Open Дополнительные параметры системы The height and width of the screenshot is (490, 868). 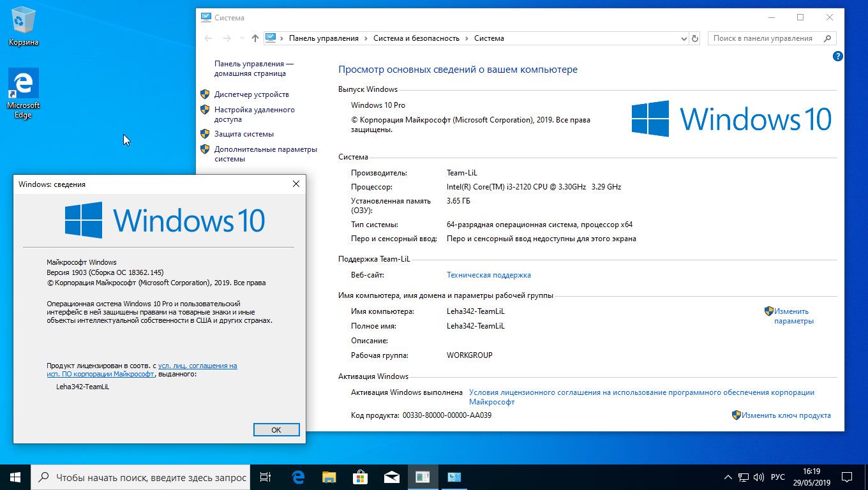[x=266, y=154]
